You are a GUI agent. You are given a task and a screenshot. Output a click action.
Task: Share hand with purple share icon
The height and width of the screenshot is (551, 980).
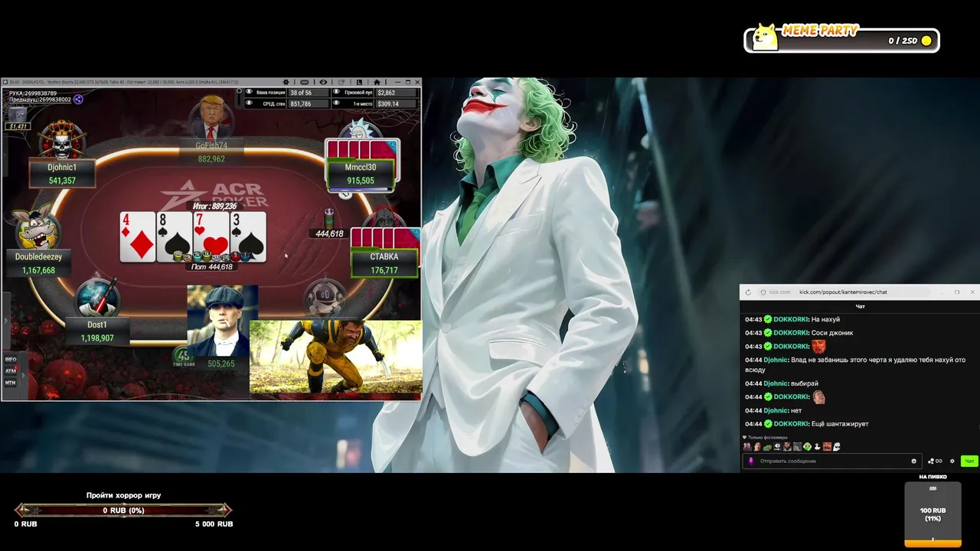click(78, 99)
